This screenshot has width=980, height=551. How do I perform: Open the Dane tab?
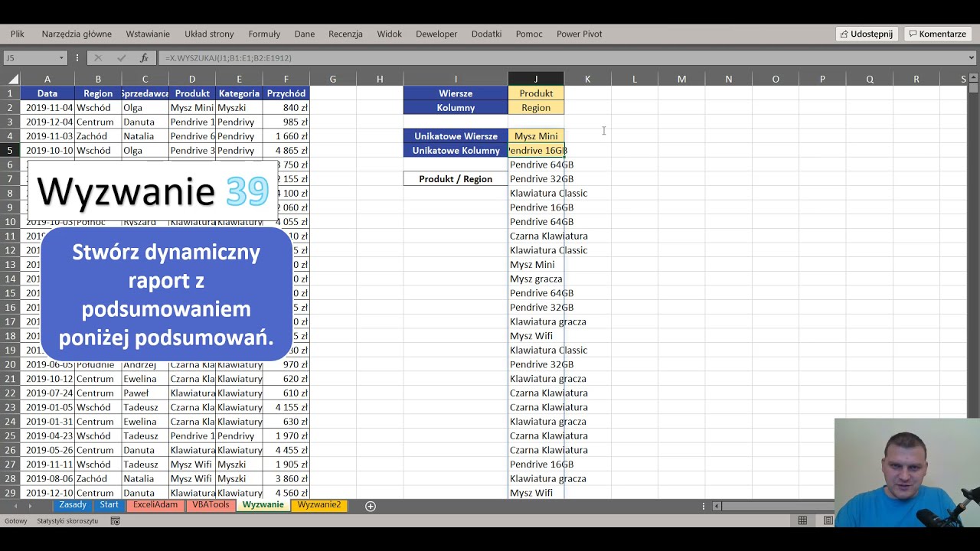[x=305, y=34]
